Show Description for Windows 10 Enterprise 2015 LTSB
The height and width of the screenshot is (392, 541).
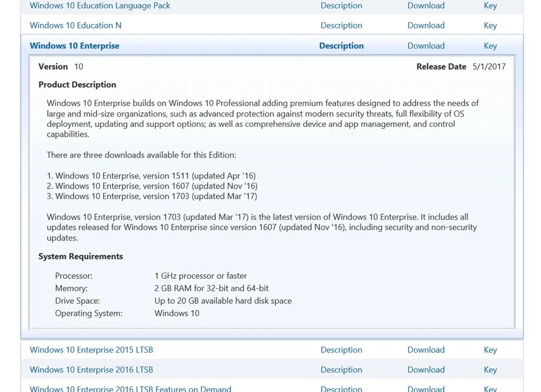[x=341, y=350]
